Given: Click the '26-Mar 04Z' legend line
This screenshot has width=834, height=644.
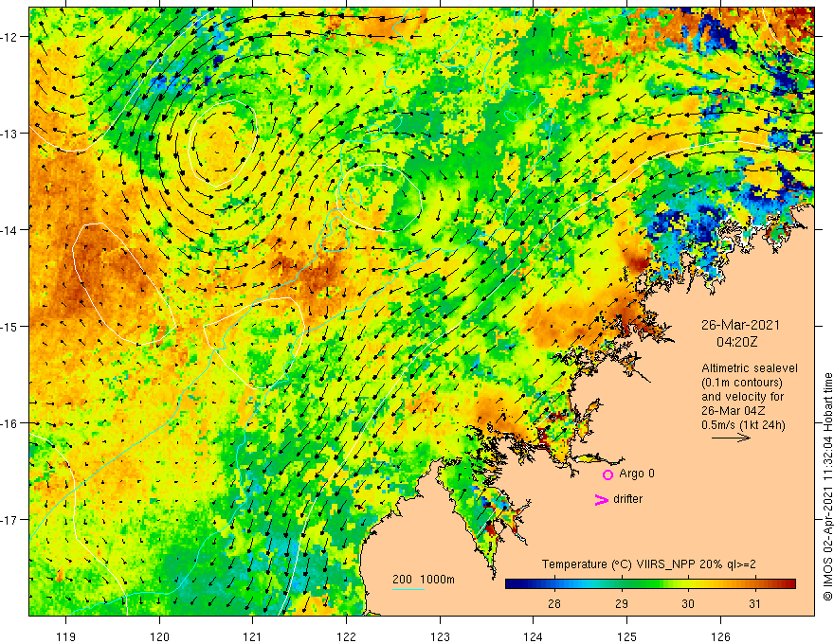Looking at the screenshot, I should (x=733, y=411).
